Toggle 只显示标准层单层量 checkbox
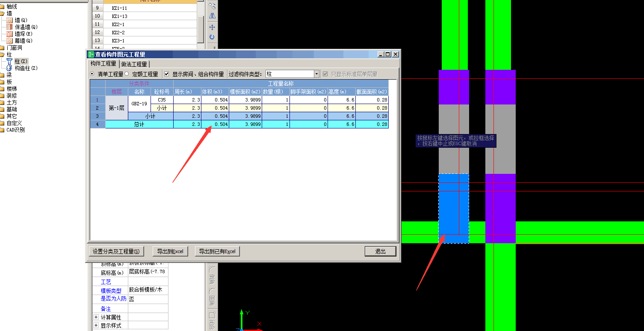This screenshot has width=644, height=331. point(326,74)
